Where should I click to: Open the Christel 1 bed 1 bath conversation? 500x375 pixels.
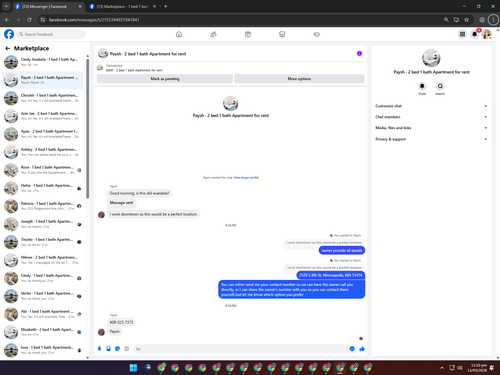coord(43,98)
